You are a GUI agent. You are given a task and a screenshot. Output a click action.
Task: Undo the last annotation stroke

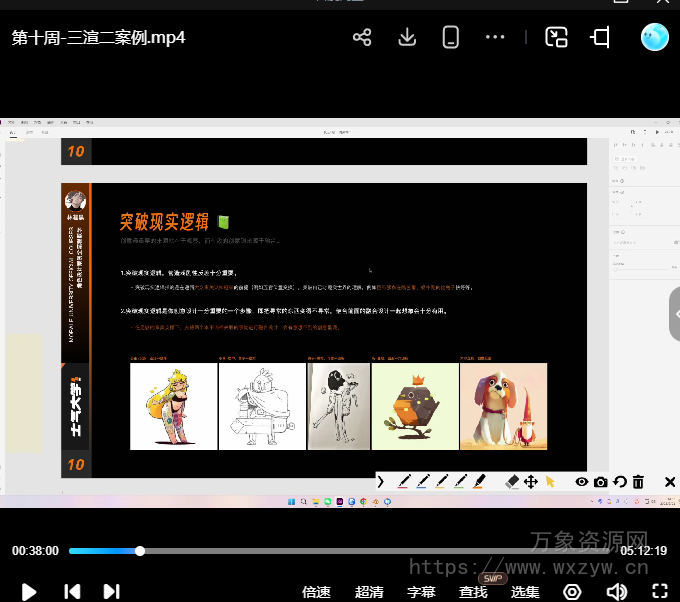(619, 482)
